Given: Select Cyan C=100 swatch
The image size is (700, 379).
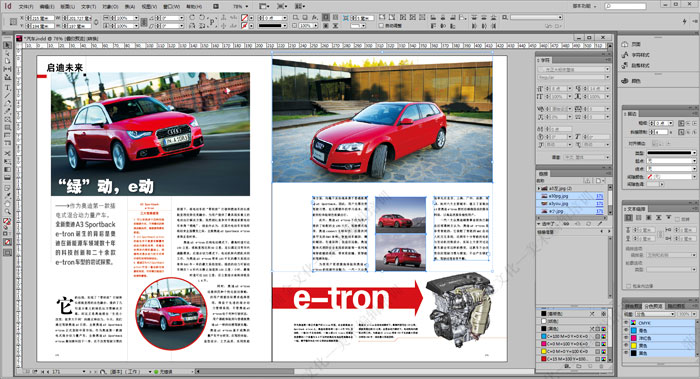Looking at the screenshot, I should tap(573, 337).
